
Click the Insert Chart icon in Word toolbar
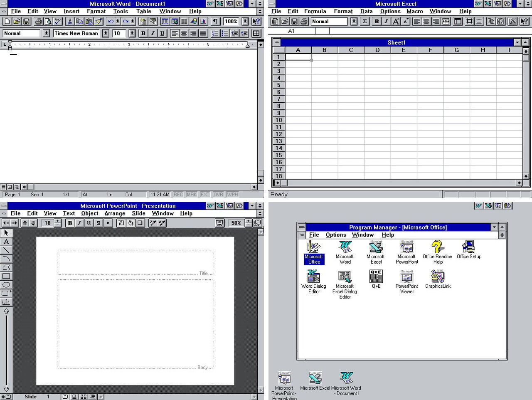pos(203,21)
